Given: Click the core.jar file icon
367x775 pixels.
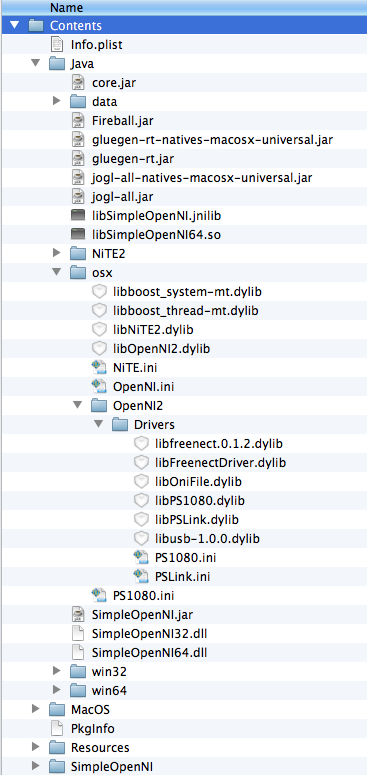Looking at the screenshot, I should point(78,83).
